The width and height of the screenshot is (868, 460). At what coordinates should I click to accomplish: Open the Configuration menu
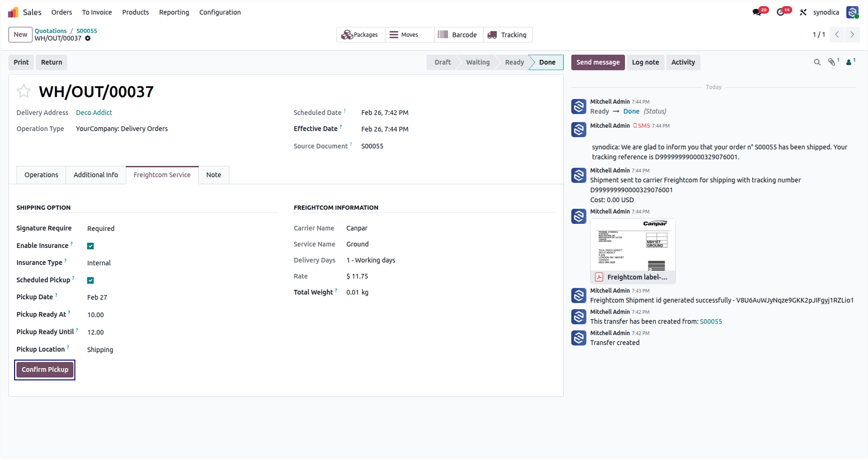(220, 12)
